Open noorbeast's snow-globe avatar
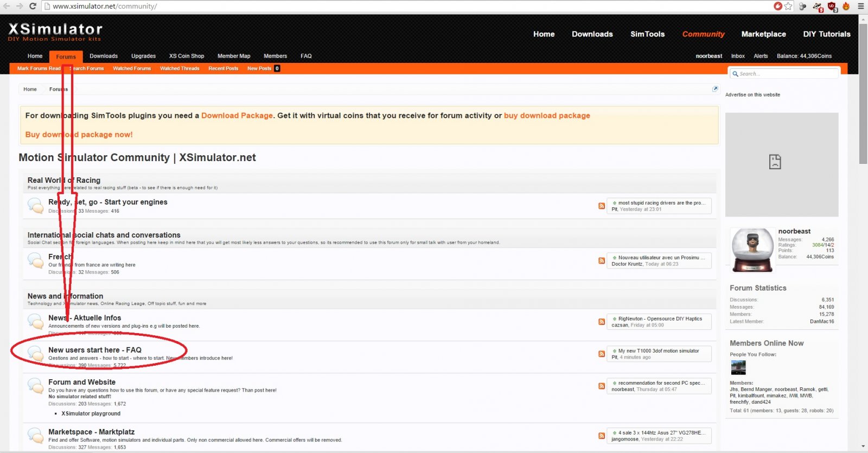This screenshot has width=868, height=453. click(x=752, y=250)
